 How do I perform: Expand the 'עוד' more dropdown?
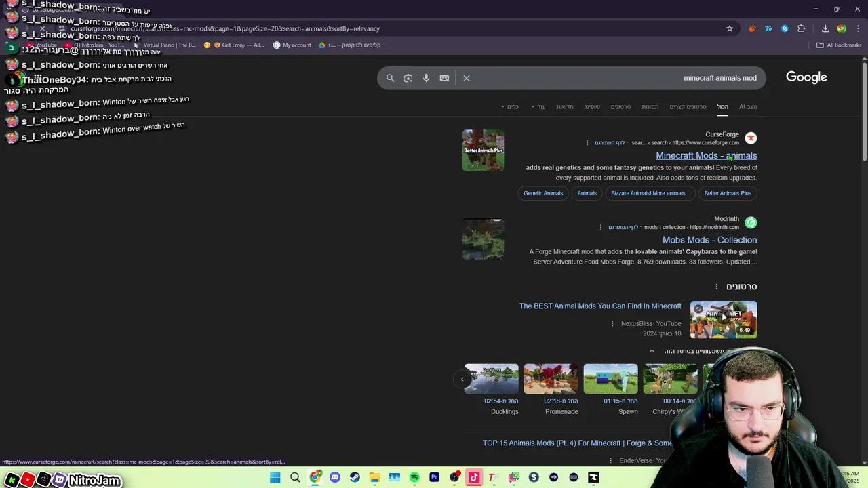point(538,106)
